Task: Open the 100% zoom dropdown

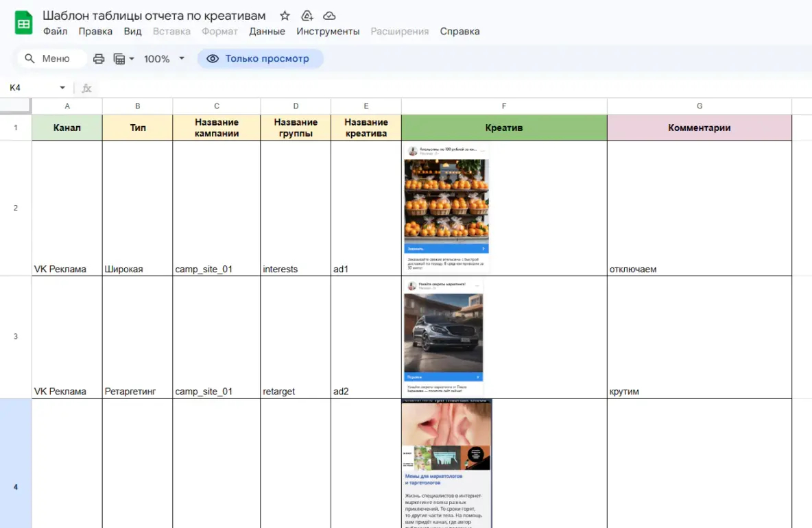Action: 164,59
